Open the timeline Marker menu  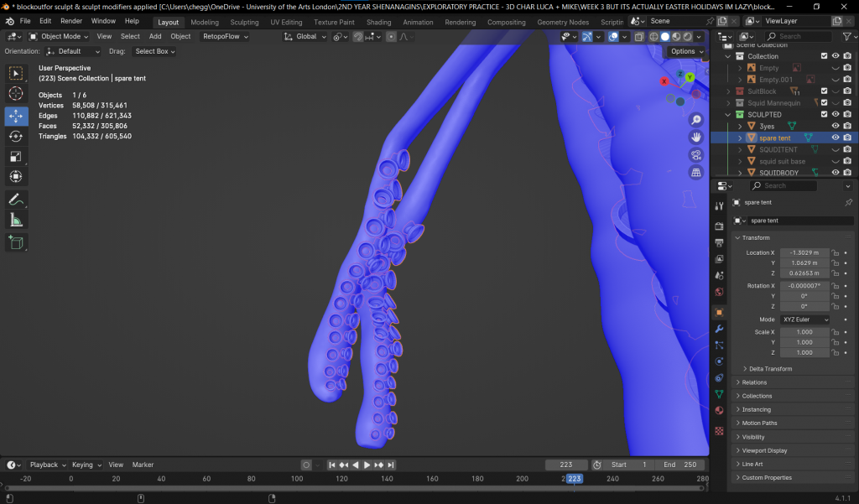[143, 465]
